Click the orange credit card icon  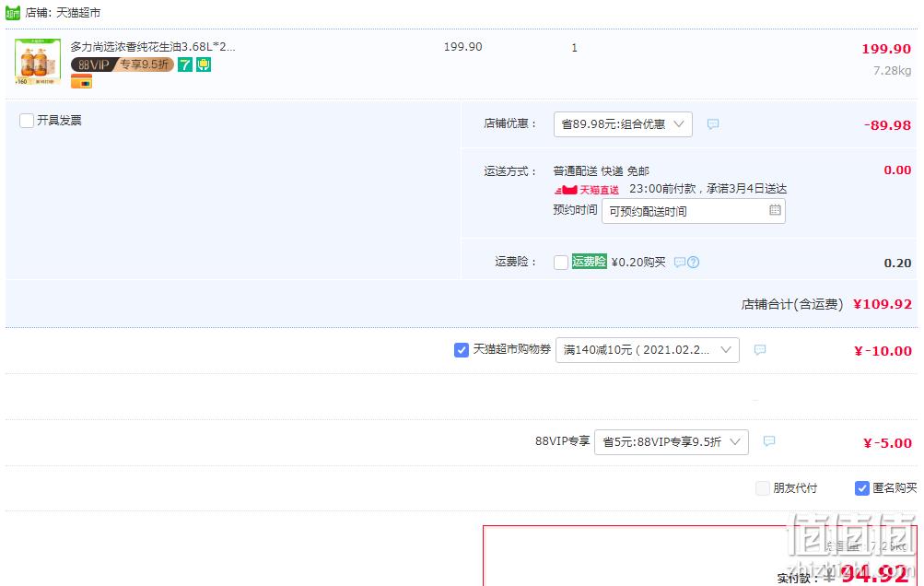tap(81, 81)
